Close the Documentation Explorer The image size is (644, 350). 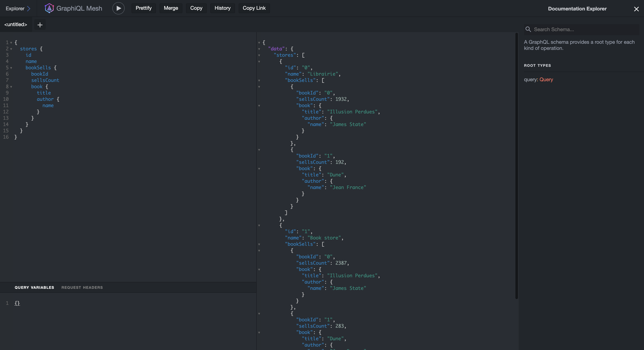[636, 9]
